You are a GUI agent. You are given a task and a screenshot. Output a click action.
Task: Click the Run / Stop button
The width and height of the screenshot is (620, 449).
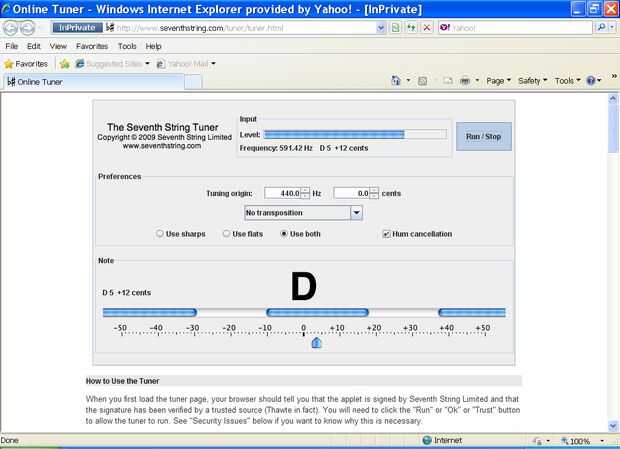pyautogui.click(x=484, y=136)
